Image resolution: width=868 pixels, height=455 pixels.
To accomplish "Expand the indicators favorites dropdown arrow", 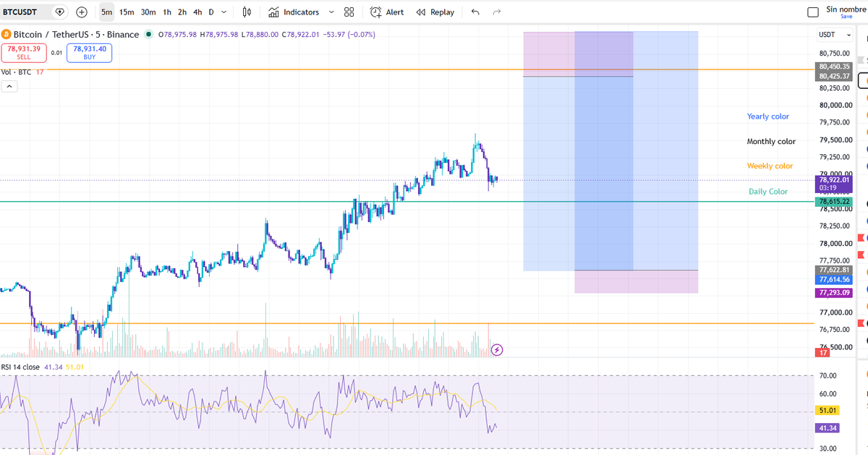I will [x=331, y=12].
